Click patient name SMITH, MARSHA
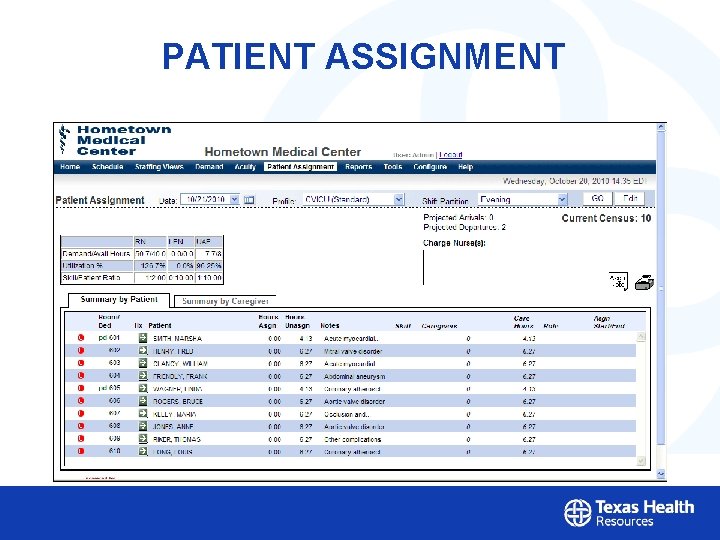 point(177,338)
